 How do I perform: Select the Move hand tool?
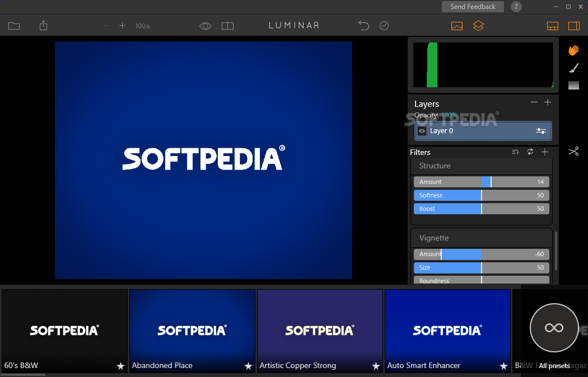[573, 50]
